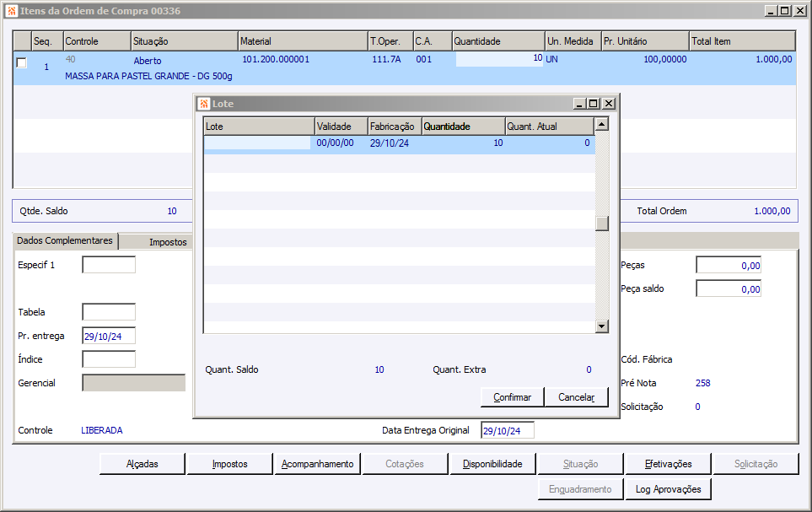Click the item Quantidade cell showing 10

(499, 58)
